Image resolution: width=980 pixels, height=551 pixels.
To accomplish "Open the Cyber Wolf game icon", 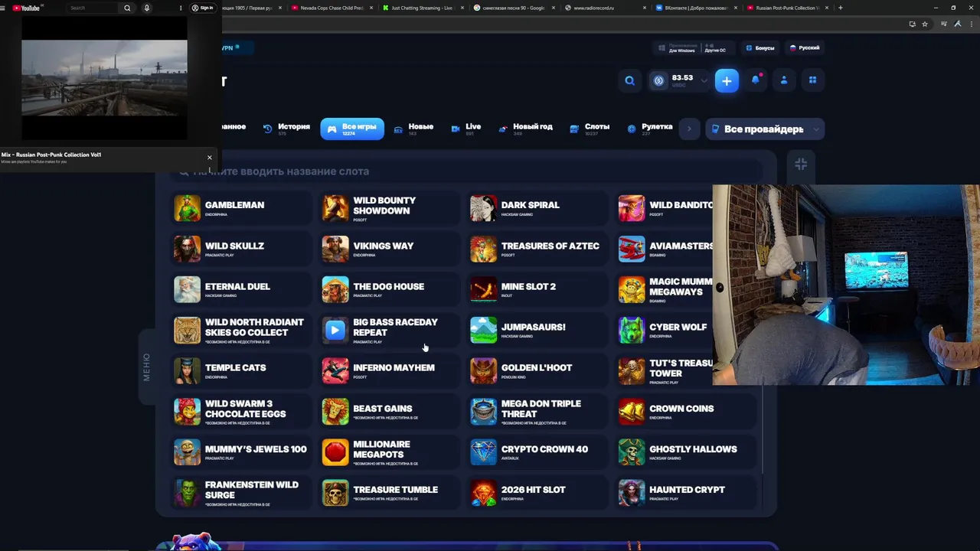I will [632, 330].
